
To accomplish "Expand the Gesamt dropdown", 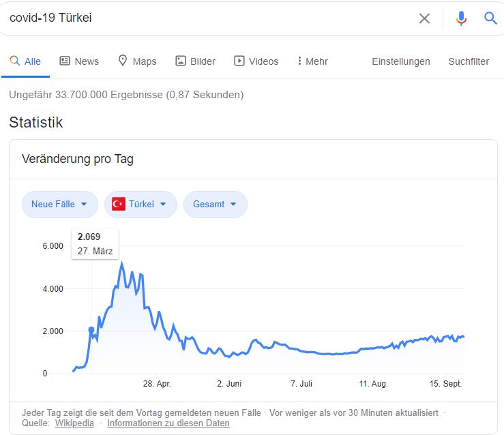I will click(215, 204).
